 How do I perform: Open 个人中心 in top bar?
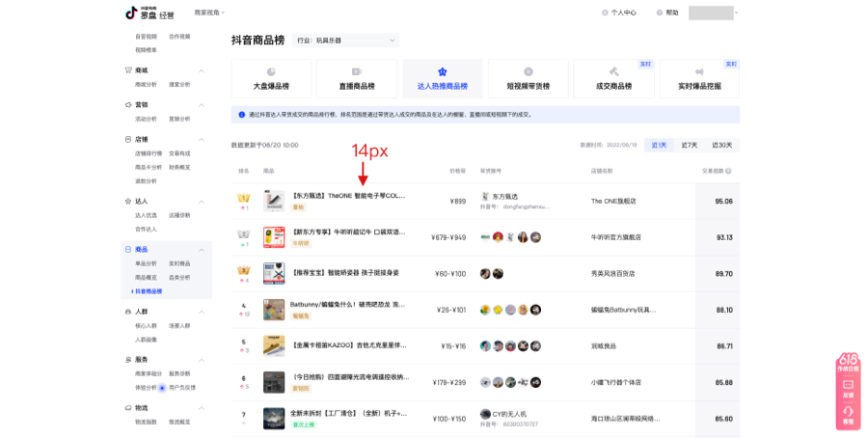tap(619, 13)
